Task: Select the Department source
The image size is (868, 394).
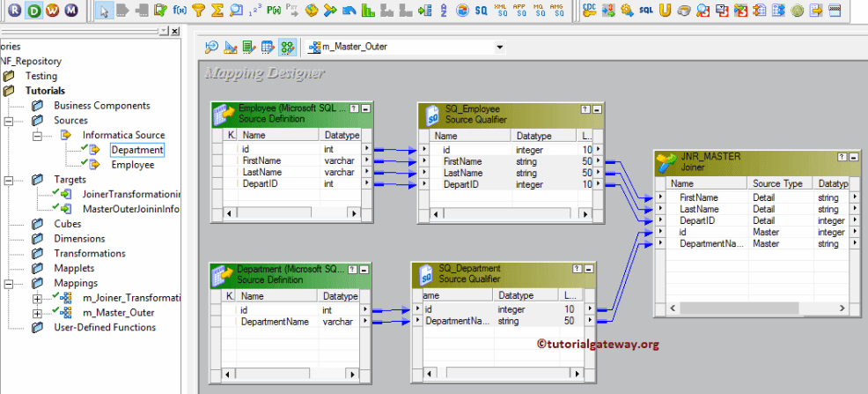Action: 137,150
